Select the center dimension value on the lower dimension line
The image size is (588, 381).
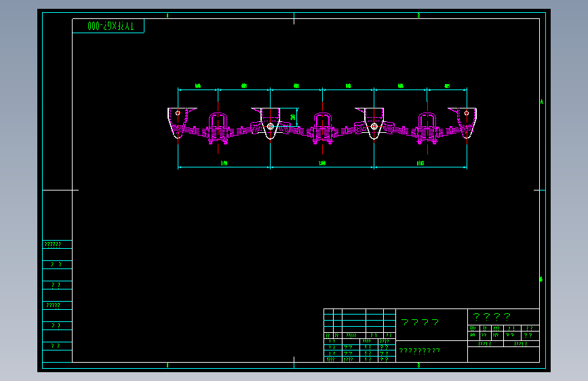click(322, 163)
